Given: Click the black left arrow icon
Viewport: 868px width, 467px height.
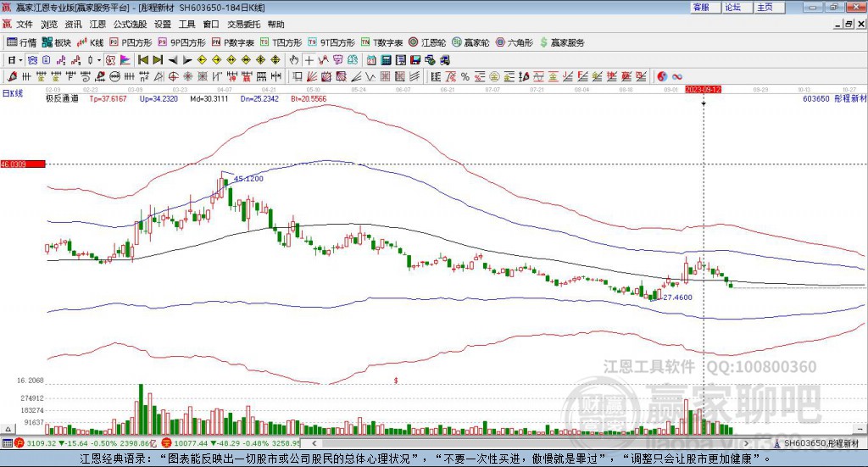Looking at the screenshot, I should [x=173, y=60].
